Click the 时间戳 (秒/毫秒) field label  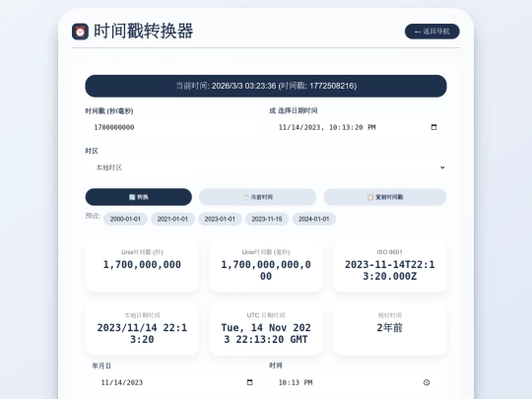coord(109,111)
